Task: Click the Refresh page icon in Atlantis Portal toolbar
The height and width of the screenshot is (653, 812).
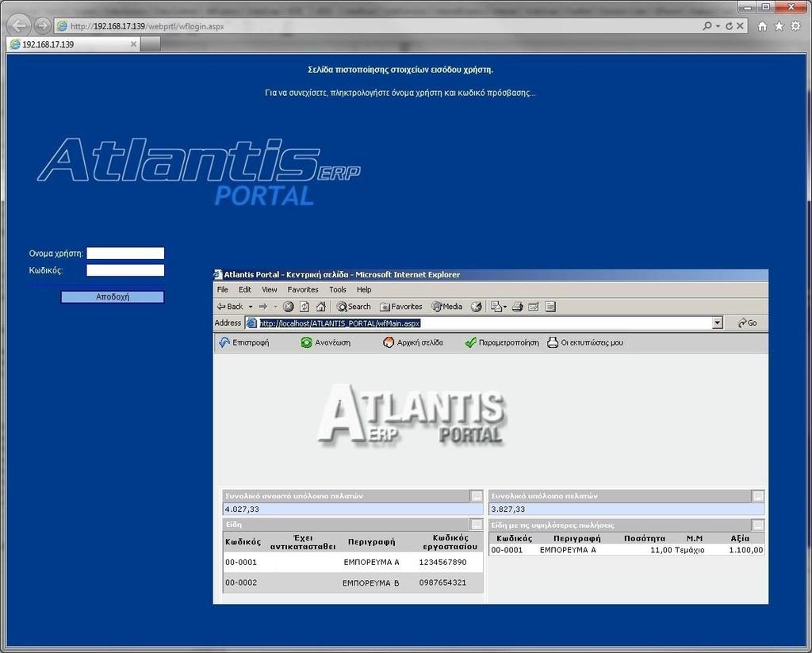Action: 304,307
